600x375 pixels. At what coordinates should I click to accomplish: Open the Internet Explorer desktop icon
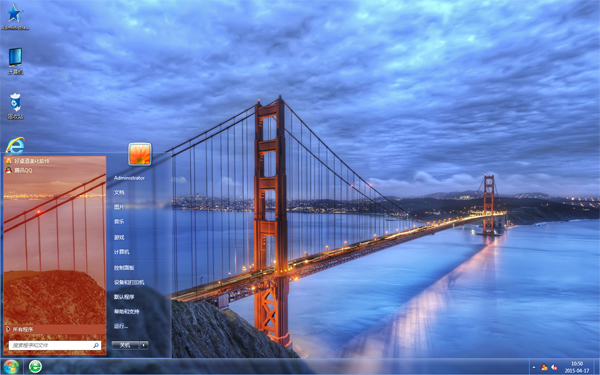point(15,145)
